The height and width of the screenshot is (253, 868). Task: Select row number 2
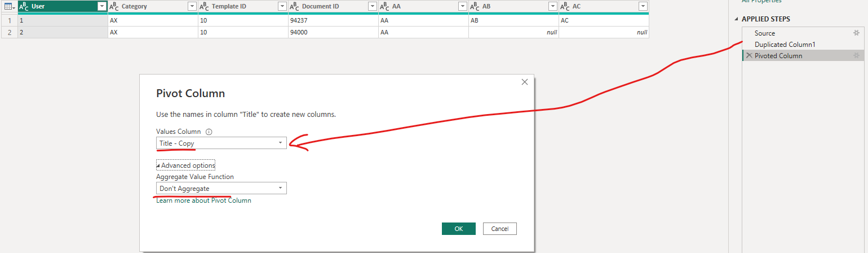tap(9, 32)
